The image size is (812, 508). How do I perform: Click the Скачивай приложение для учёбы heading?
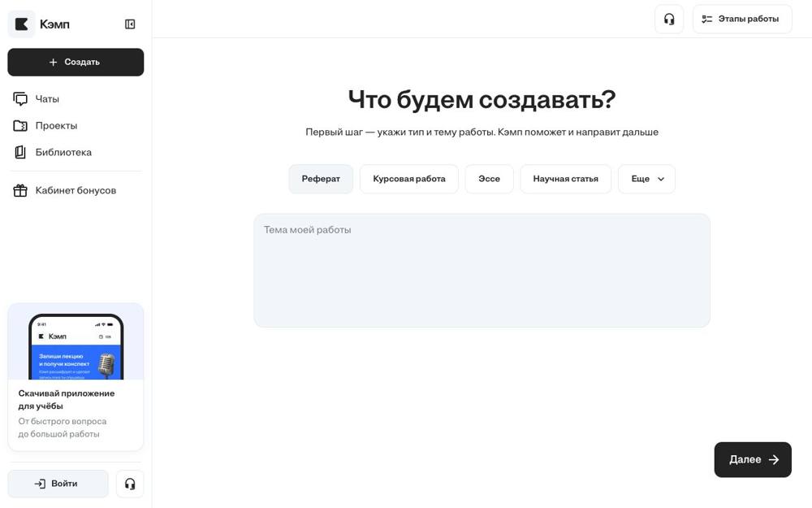67,400
